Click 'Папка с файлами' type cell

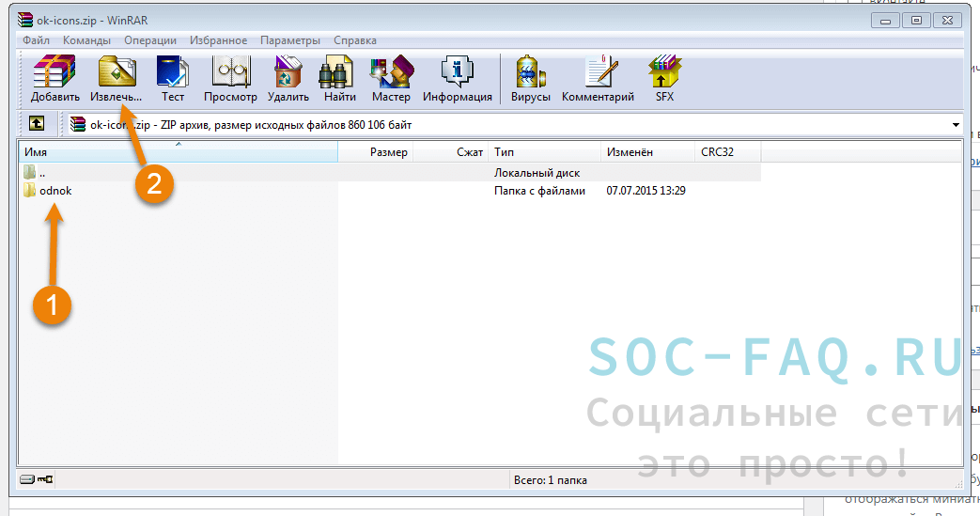[x=539, y=191]
